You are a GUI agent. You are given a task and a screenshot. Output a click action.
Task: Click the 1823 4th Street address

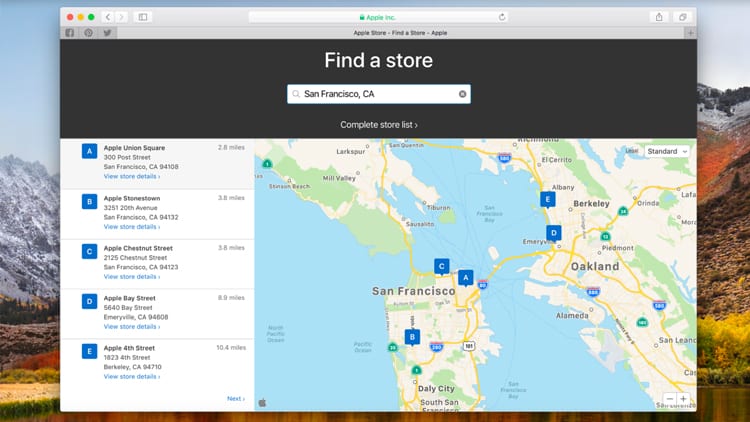pos(127,357)
